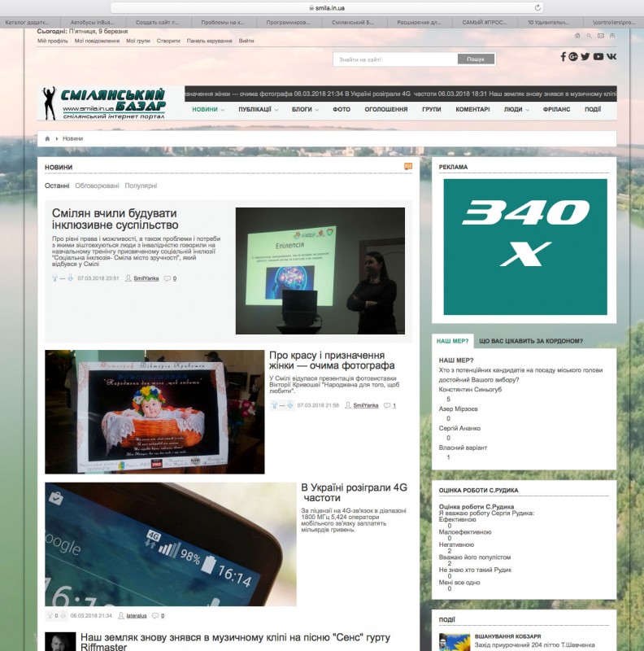Click the magnifier search icon at top right
This screenshot has height=651, width=644.
pyautogui.click(x=589, y=36)
